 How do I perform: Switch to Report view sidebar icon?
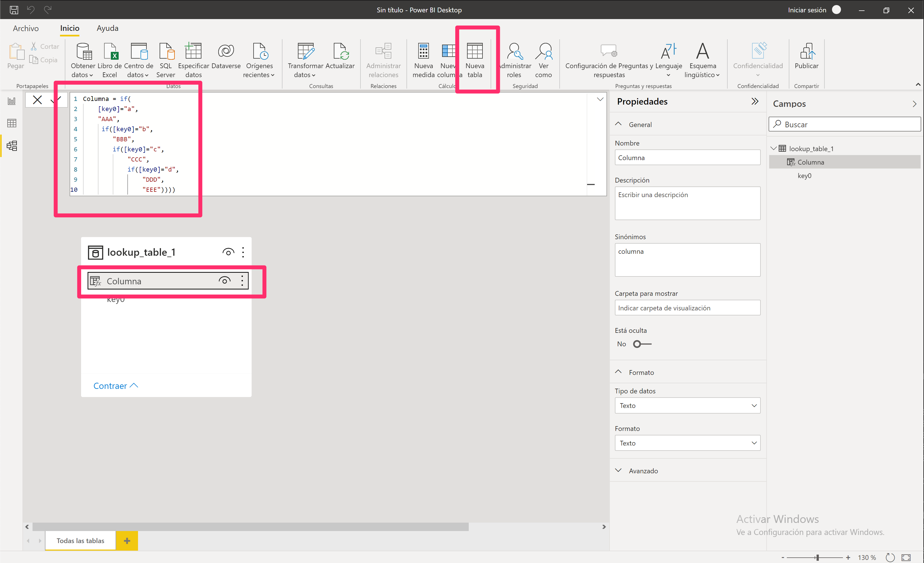pos(12,101)
